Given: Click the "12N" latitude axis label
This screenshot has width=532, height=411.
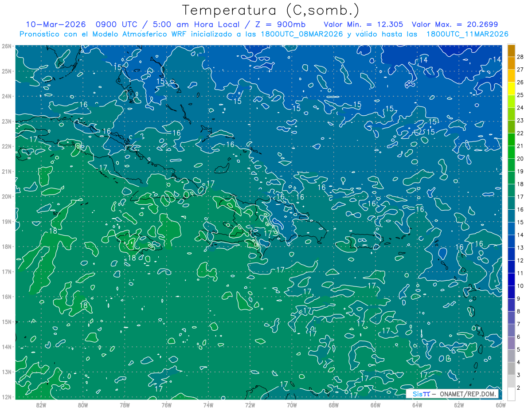Looking at the screenshot, I should click(x=7, y=397).
